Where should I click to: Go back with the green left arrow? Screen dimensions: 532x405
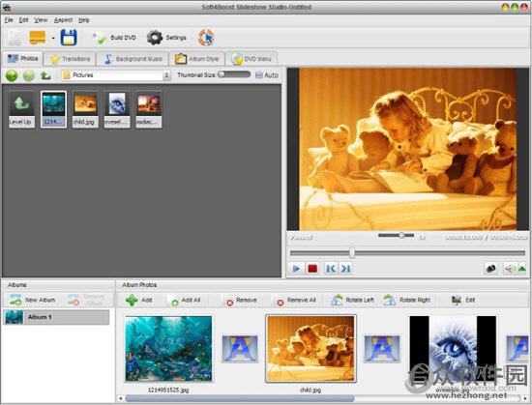(x=12, y=75)
